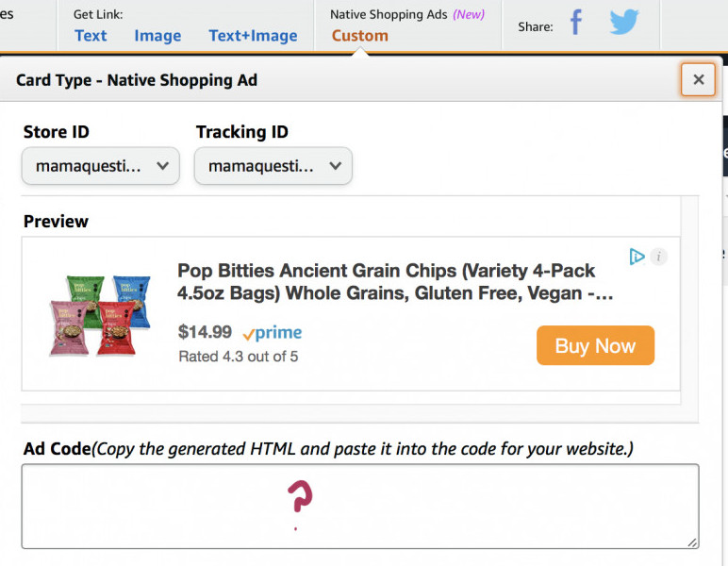Image resolution: width=728 pixels, height=566 pixels.
Task: Click the Pop Bitties product image
Action: coord(100,315)
